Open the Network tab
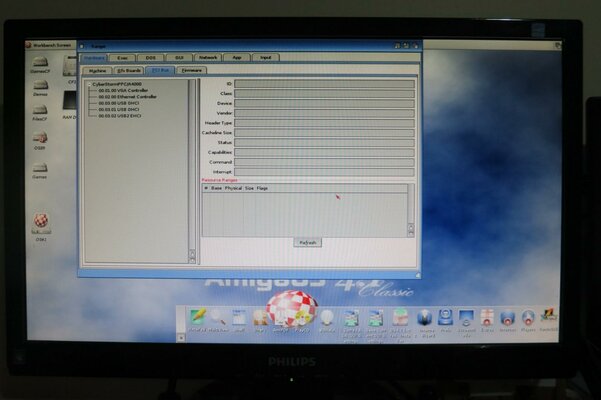Viewport: 601px width, 400px height. click(x=208, y=58)
